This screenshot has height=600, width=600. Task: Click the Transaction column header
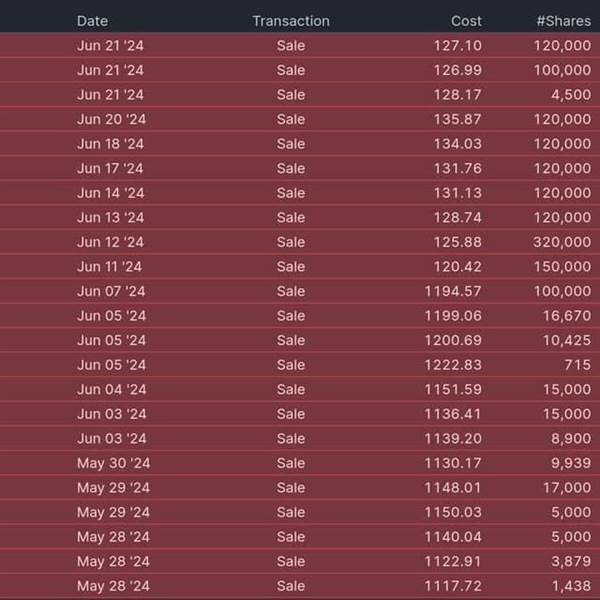[x=290, y=20]
